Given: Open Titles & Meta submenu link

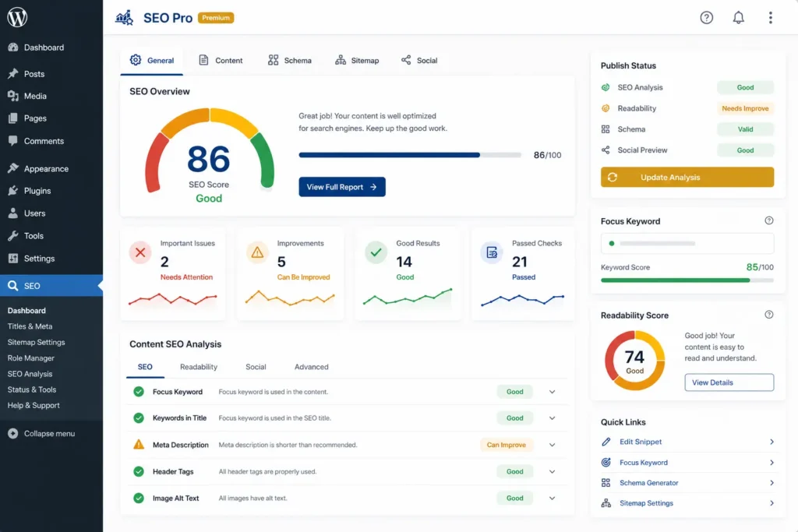Looking at the screenshot, I should click(30, 326).
